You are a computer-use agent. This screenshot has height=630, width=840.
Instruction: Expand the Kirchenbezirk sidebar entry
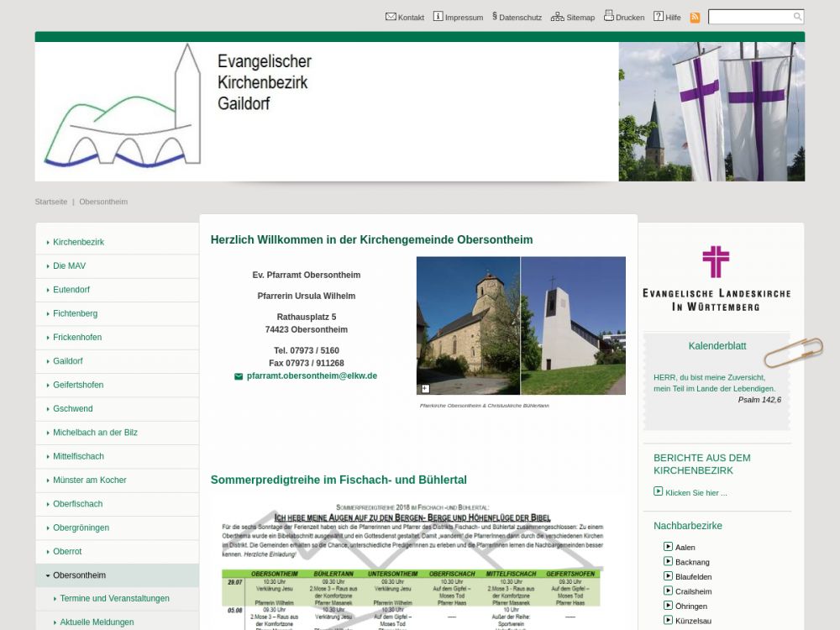[x=48, y=242]
